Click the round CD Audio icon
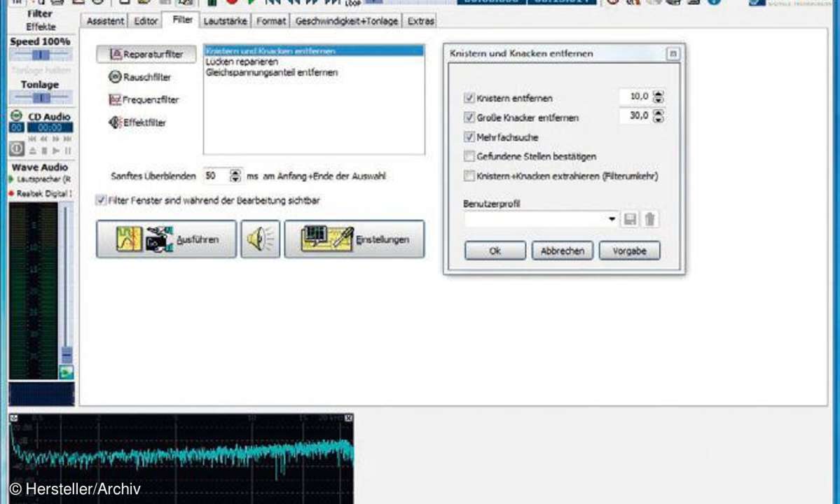The image size is (840, 504). point(17,115)
